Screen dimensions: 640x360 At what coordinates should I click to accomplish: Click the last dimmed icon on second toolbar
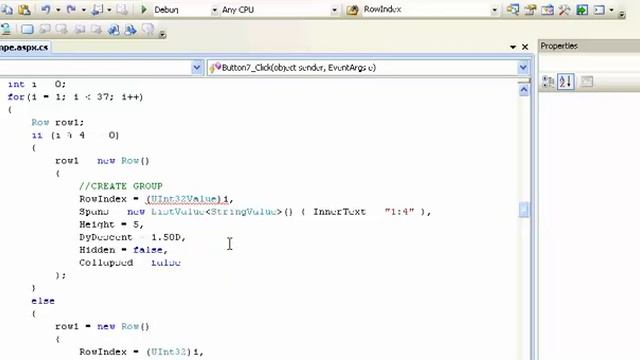coord(148,29)
